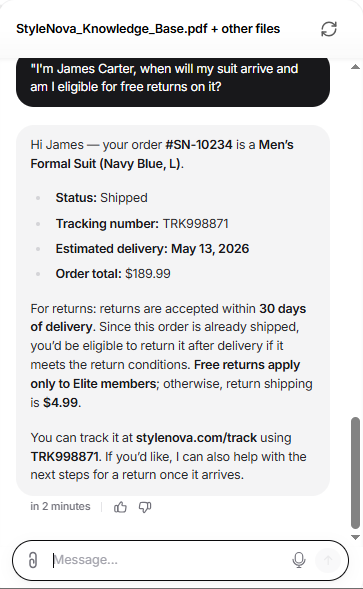Click the vertical scrollbar thumb
The width and height of the screenshot is (363, 589).
355,473
